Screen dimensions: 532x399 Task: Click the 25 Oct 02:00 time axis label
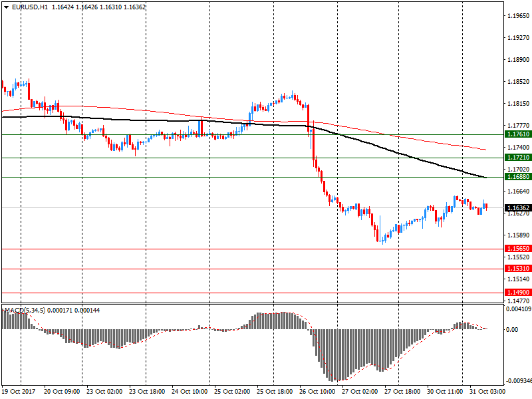pos(232,392)
